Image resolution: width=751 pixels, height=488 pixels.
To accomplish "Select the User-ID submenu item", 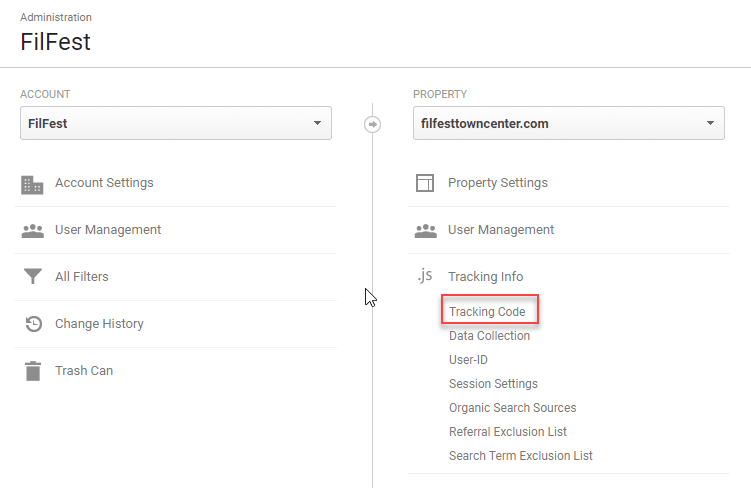I will coord(468,360).
